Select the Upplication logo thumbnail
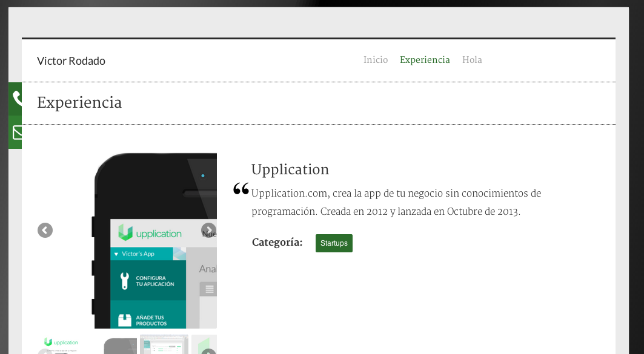 (62, 344)
